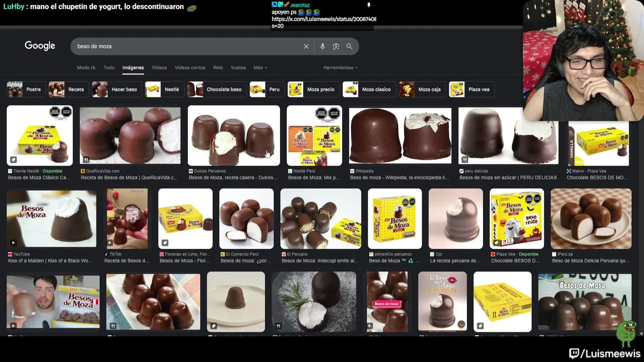Screen dimensions: 644x362
Task: Select the Moza precio filter chip
Action: pos(313,89)
